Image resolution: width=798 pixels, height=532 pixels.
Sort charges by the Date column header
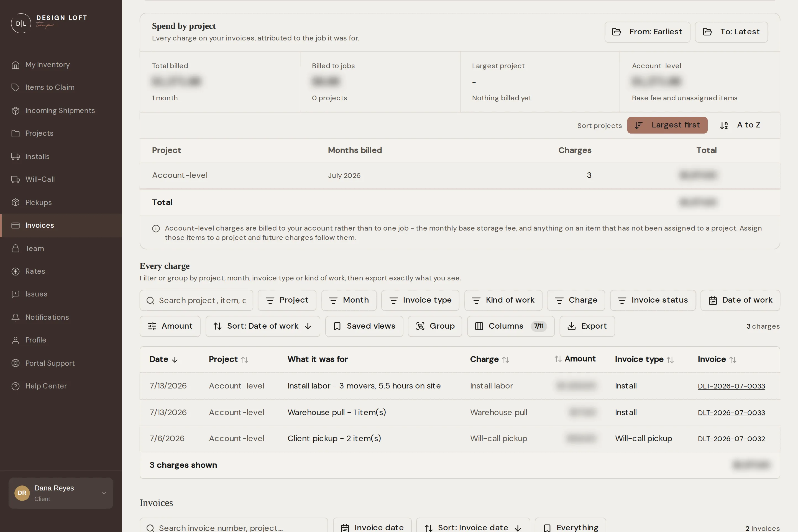click(164, 359)
